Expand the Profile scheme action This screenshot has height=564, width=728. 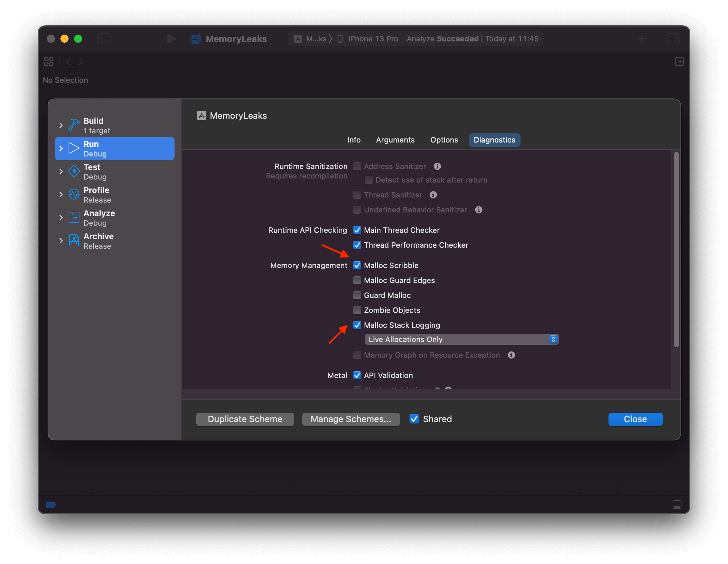point(61,194)
